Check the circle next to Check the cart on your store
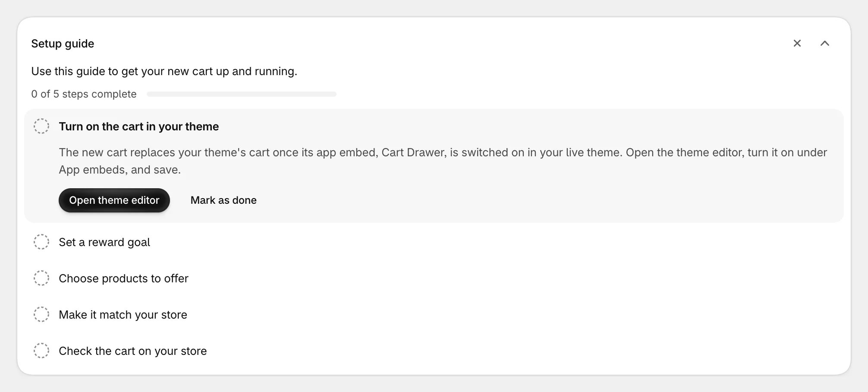868x392 pixels. (x=41, y=351)
